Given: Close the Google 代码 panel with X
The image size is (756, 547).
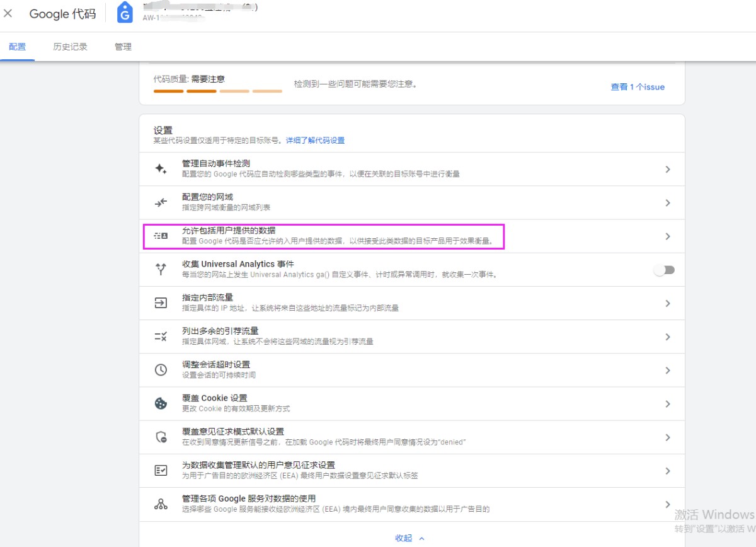Looking at the screenshot, I should (x=8, y=13).
